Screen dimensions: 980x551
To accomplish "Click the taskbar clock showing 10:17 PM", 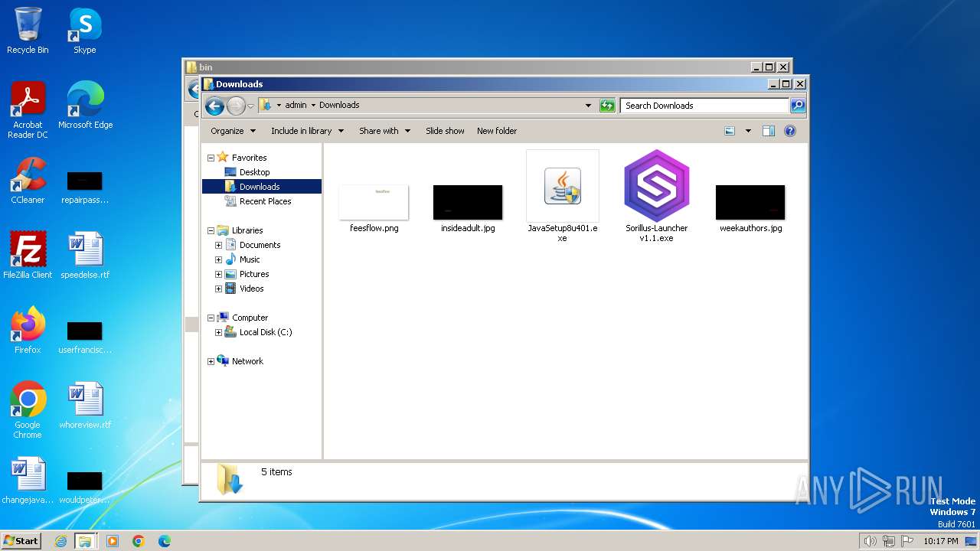I will (x=940, y=541).
